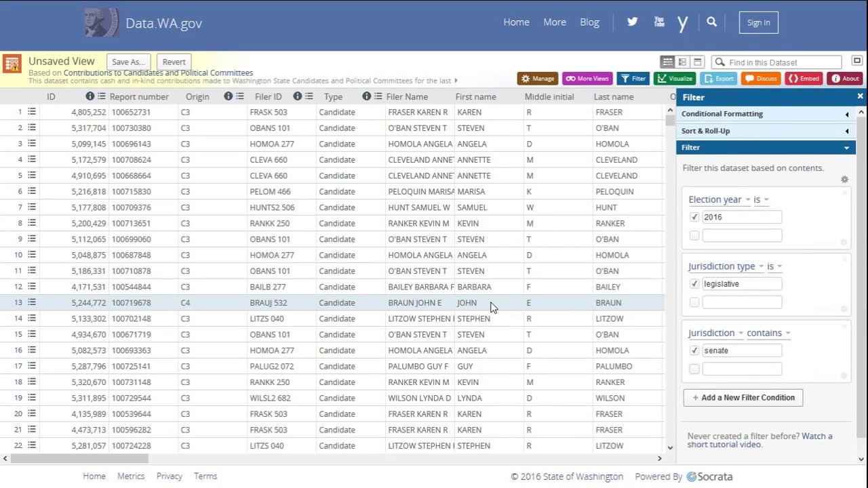
Task: Open the Home header menu item
Action: [x=516, y=22]
